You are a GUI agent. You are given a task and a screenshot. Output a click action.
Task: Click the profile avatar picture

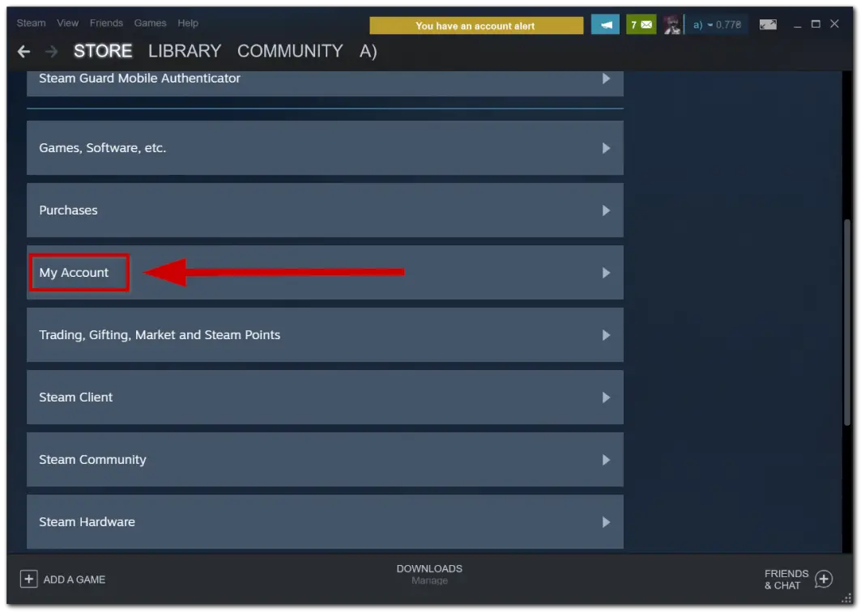pos(671,23)
